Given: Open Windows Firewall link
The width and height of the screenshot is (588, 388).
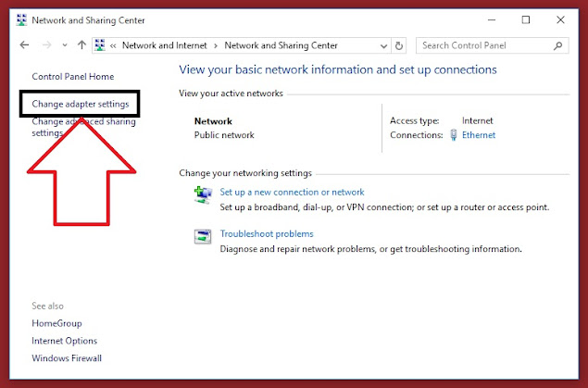Looking at the screenshot, I should click(x=67, y=358).
